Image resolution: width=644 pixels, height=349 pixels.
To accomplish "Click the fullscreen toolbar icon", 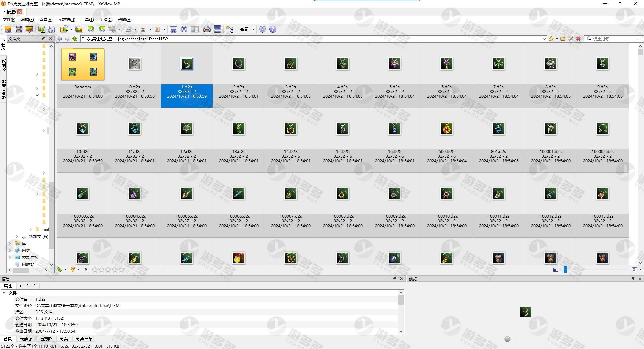I will click(19, 29).
